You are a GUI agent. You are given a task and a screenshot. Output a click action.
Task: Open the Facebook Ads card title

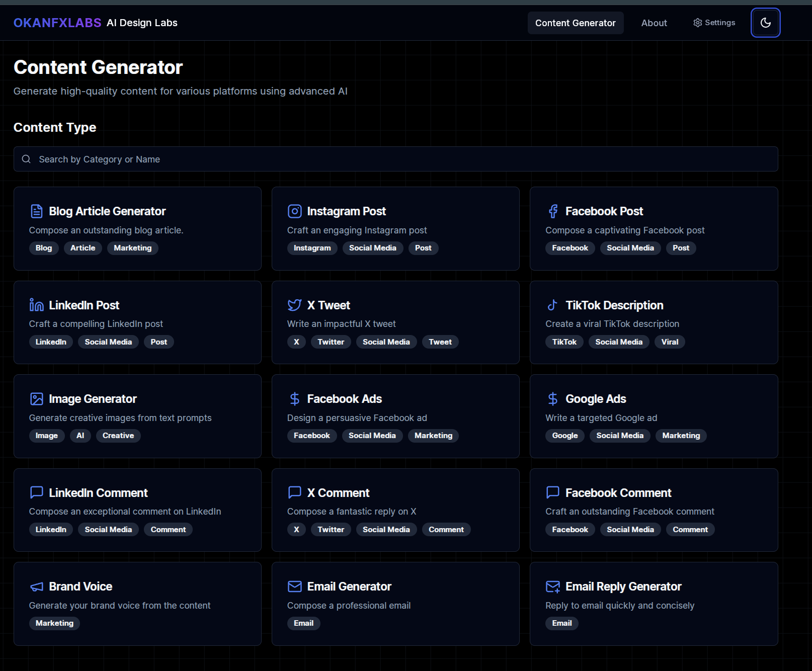[344, 399]
